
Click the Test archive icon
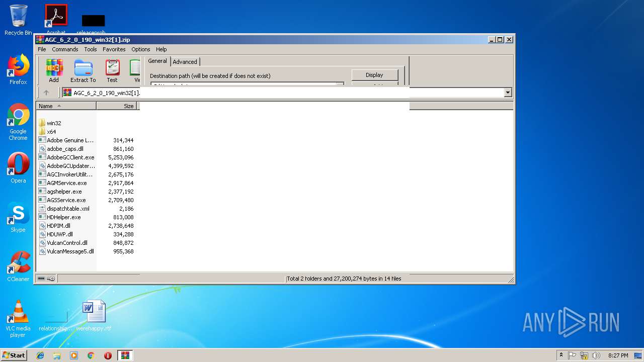(112, 71)
